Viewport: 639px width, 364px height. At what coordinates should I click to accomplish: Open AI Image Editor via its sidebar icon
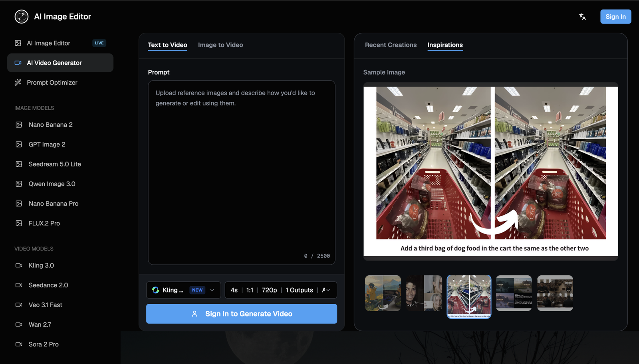click(x=18, y=43)
